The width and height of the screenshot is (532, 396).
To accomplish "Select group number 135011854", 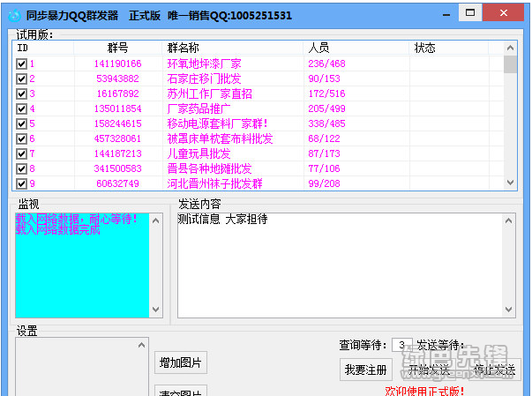I will (117, 108).
